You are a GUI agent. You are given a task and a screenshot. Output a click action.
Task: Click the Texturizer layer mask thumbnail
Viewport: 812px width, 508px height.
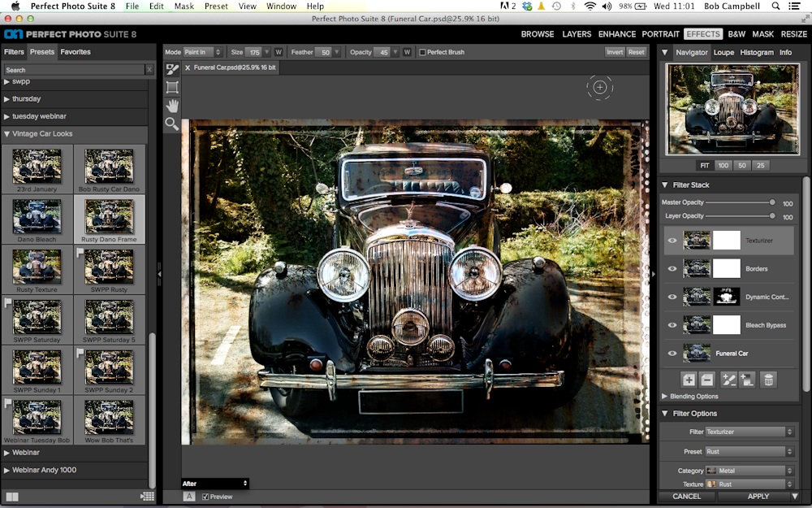[x=727, y=241]
